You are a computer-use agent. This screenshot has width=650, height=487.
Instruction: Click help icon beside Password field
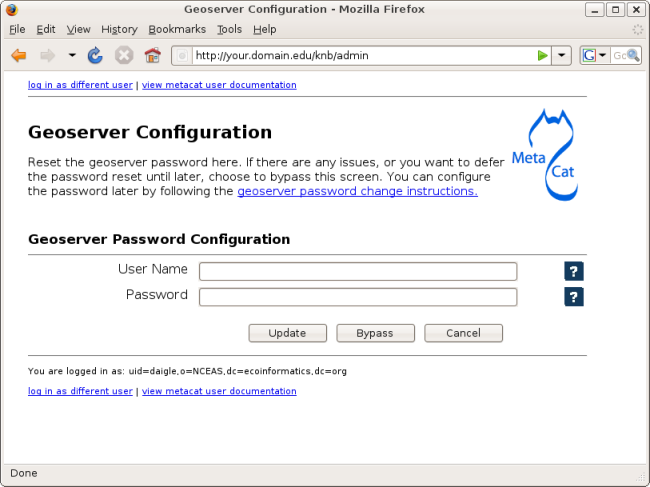574,296
